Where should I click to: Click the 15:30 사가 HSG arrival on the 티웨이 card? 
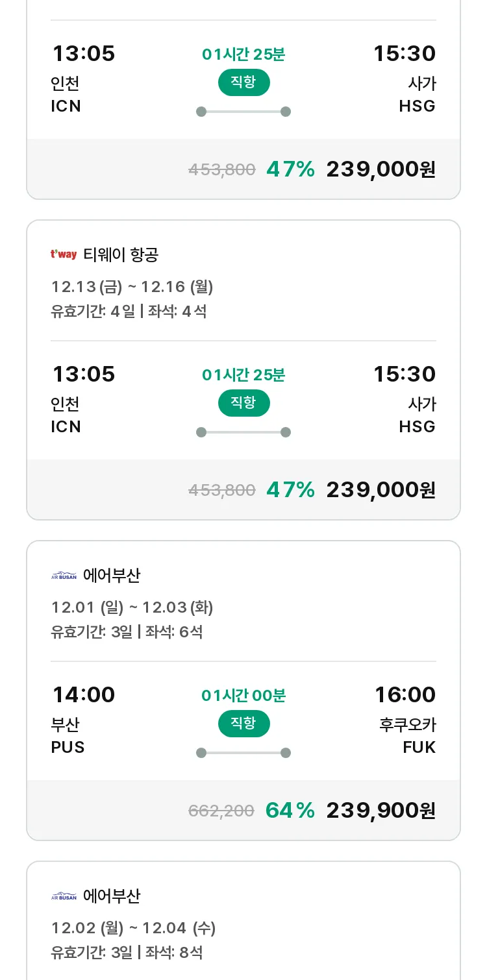click(404, 399)
